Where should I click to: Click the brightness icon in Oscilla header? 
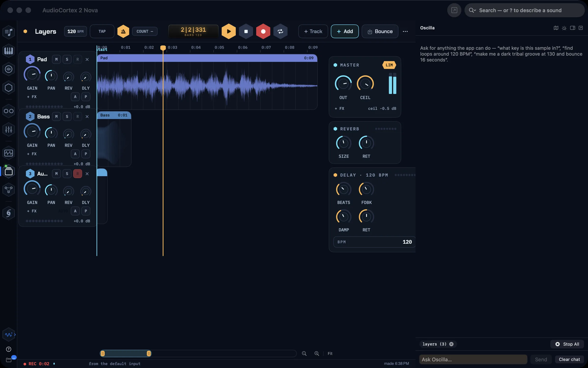coord(564,28)
